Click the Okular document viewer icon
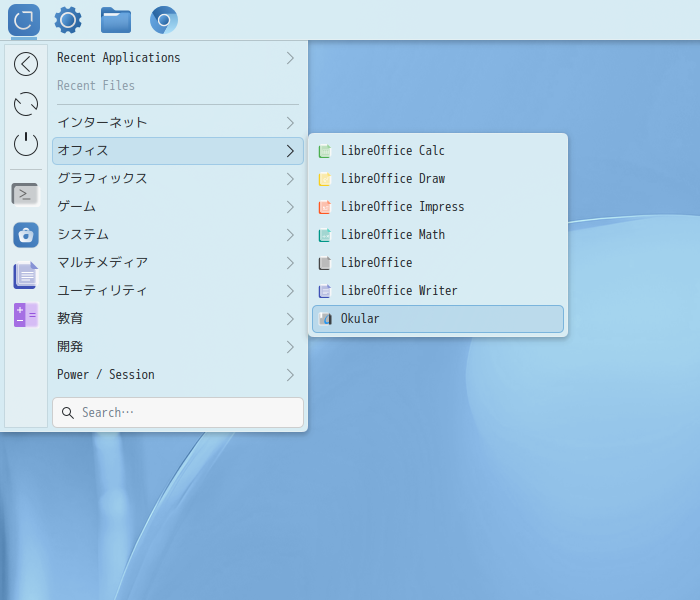This screenshot has width=700, height=600. tap(325, 319)
